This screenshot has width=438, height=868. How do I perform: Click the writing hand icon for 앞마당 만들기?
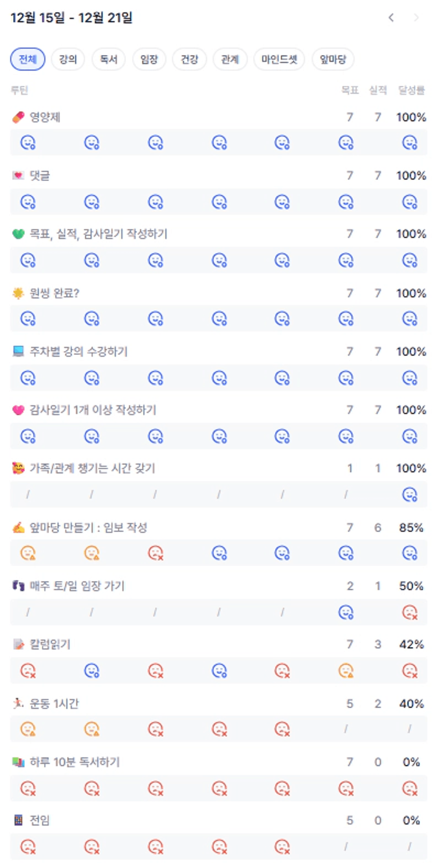coord(19,527)
